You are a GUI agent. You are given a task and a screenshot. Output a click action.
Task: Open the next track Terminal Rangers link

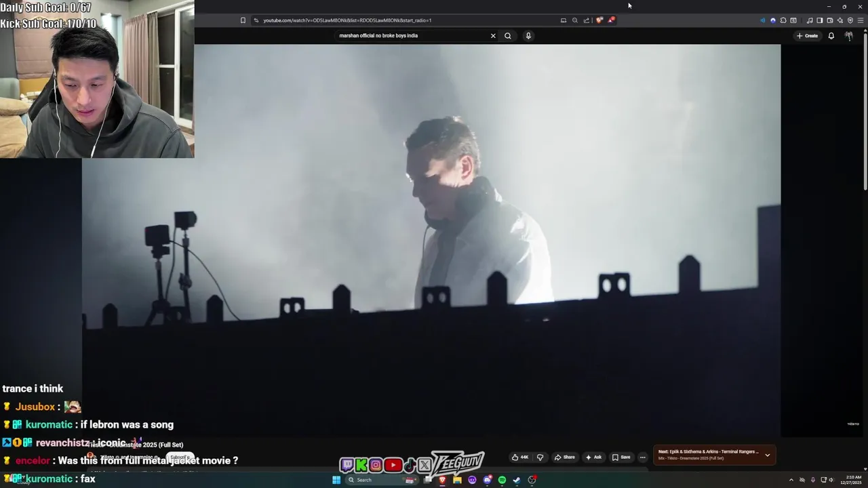click(x=708, y=451)
